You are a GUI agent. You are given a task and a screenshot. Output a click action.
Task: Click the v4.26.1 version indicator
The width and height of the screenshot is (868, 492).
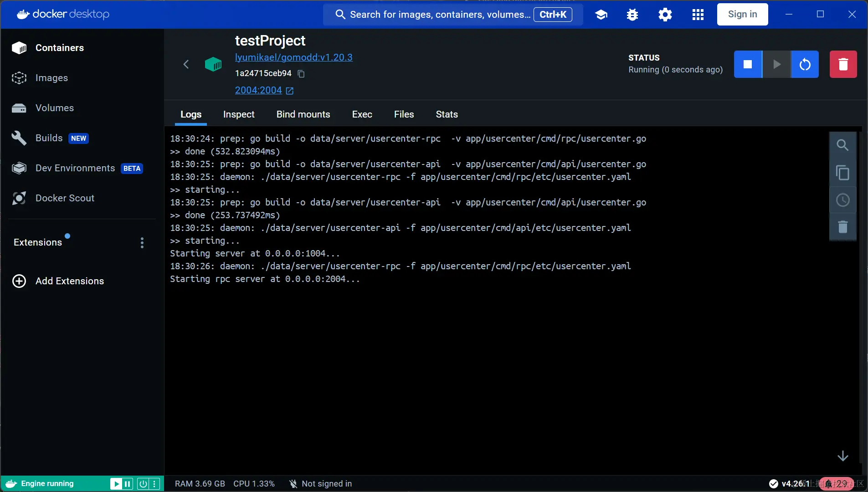tap(790, 484)
